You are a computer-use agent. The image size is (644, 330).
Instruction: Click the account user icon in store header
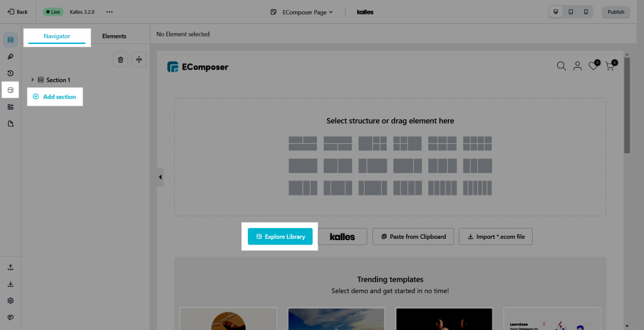point(577,65)
